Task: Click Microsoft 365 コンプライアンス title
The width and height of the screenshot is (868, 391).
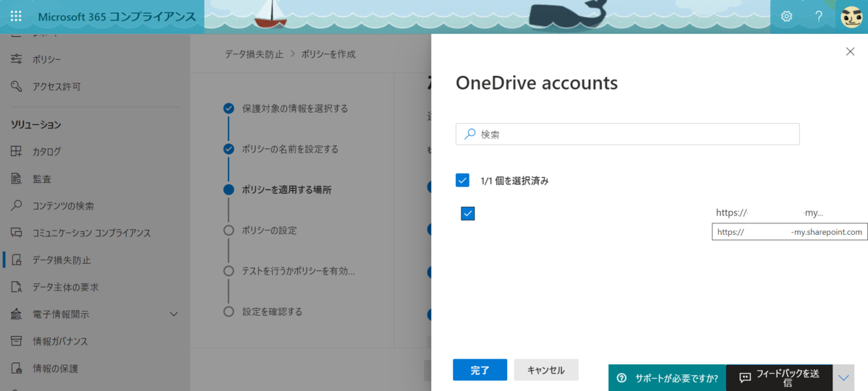Action: tap(116, 17)
